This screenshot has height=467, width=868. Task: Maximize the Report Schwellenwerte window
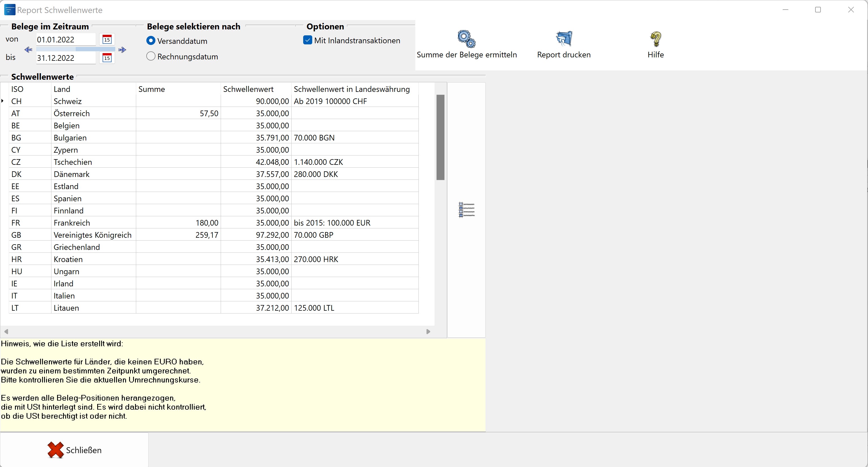pyautogui.click(x=818, y=10)
